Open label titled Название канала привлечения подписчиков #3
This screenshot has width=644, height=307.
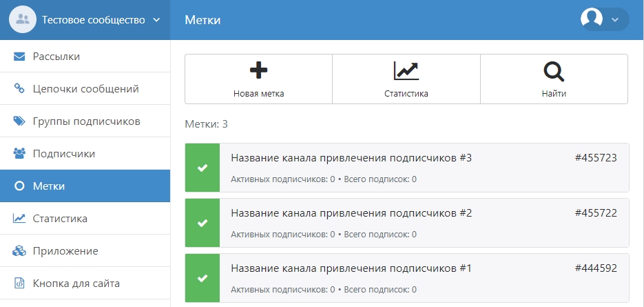point(351,158)
